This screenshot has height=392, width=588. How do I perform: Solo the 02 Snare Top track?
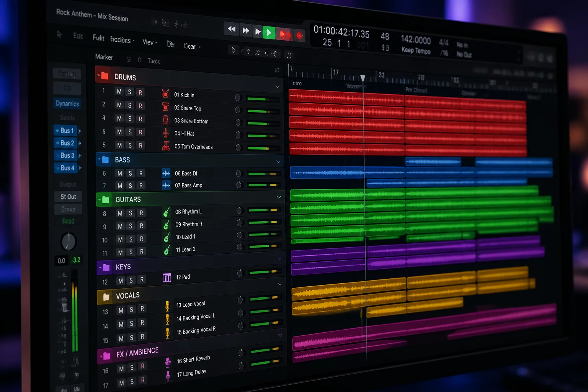tap(130, 105)
